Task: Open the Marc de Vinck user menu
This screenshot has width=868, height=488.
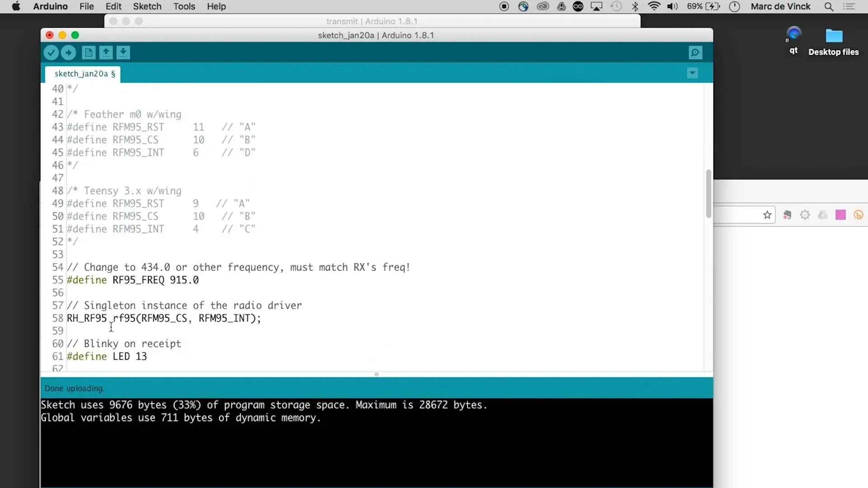Action: (781, 6)
